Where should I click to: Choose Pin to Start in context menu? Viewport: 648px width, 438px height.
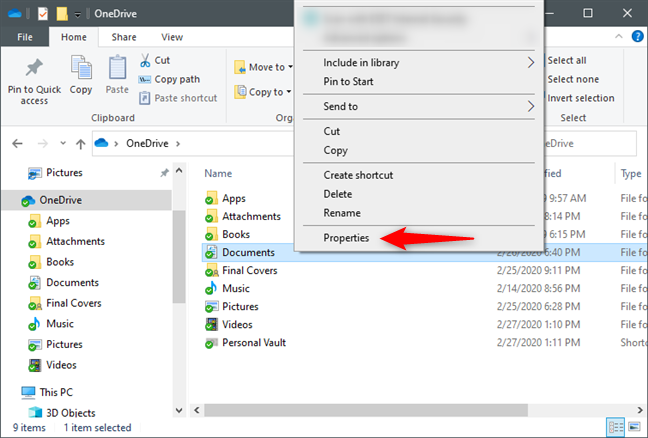[x=348, y=81]
